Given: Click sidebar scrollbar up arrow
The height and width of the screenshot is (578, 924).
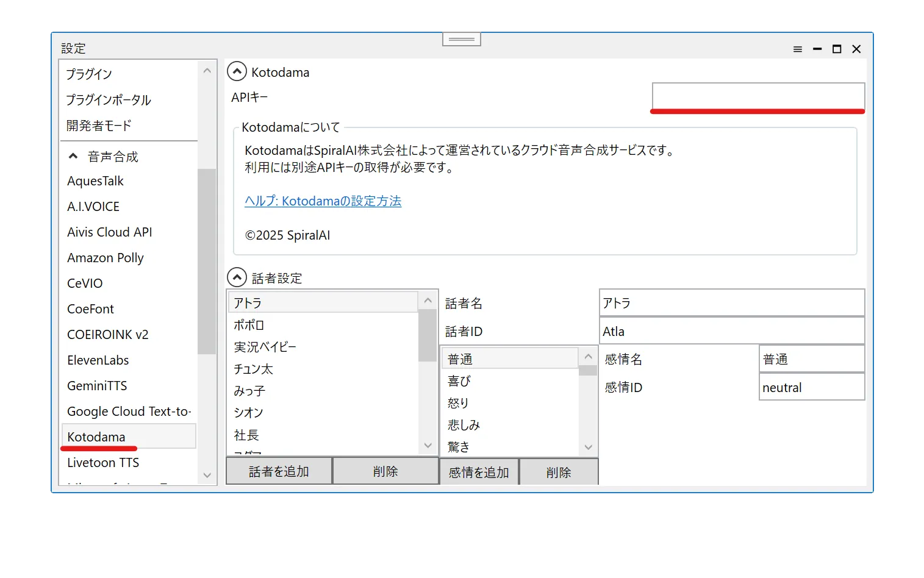Looking at the screenshot, I should point(207,71).
